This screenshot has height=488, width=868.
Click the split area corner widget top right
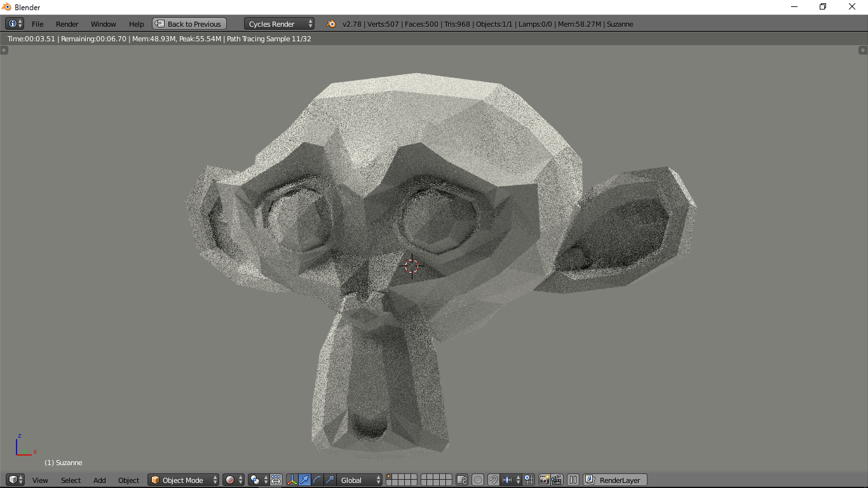click(863, 50)
